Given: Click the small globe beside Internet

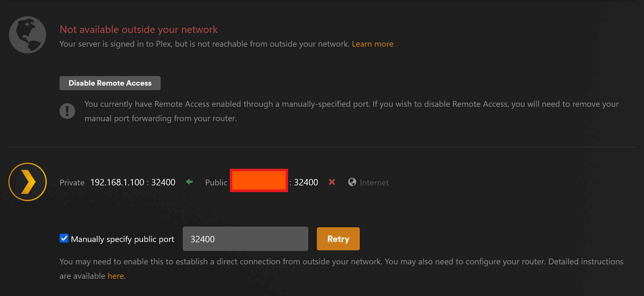Looking at the screenshot, I should 352,182.
